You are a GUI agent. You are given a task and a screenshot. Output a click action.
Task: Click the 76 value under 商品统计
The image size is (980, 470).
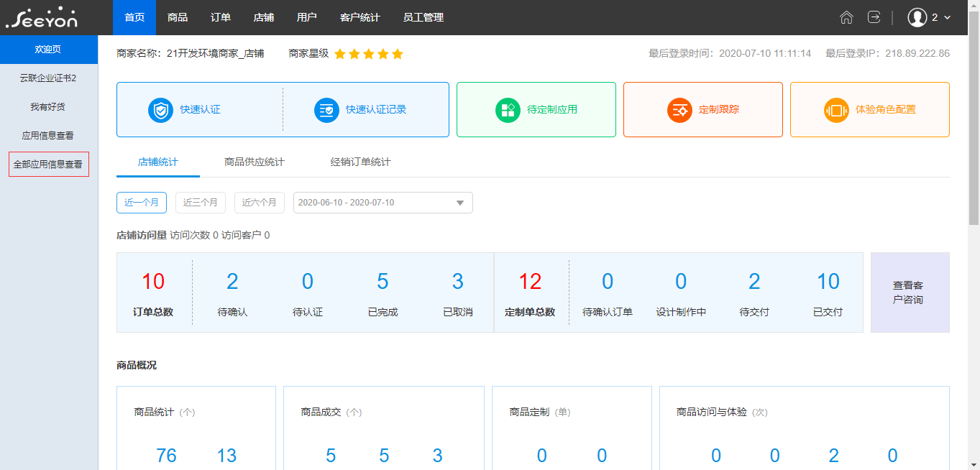tap(166, 456)
